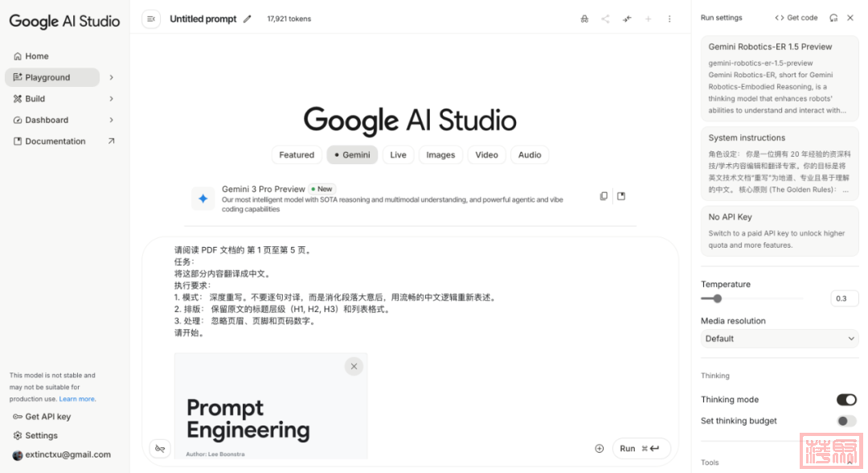Screen dimensions: 868x473
Task: Open the more options three-dot menu
Action: [x=669, y=19]
